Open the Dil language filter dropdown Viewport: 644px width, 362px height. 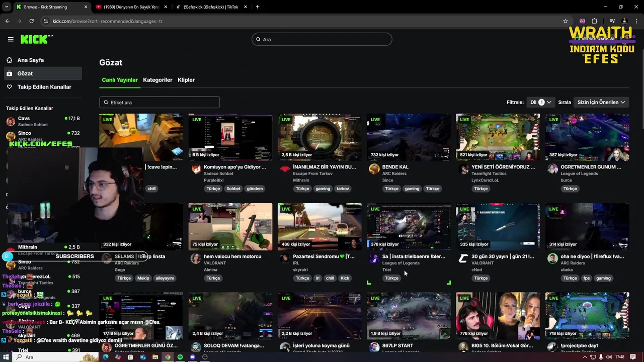click(540, 102)
